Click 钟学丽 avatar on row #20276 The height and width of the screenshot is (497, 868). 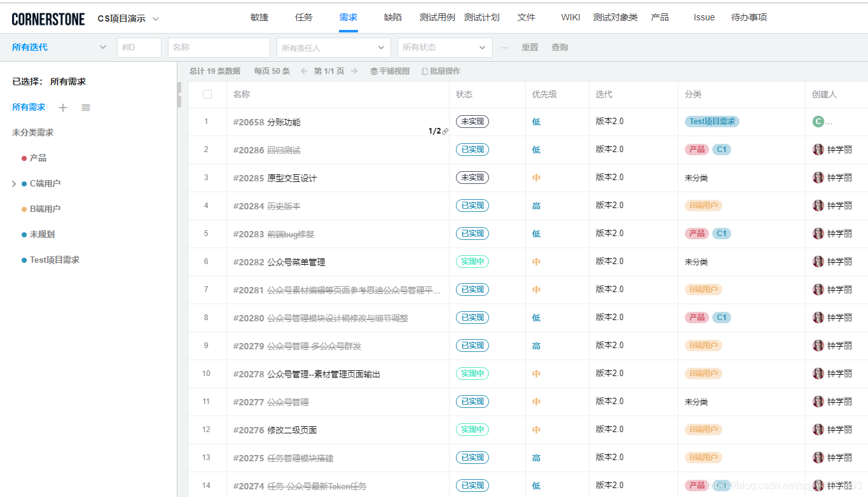(x=818, y=430)
